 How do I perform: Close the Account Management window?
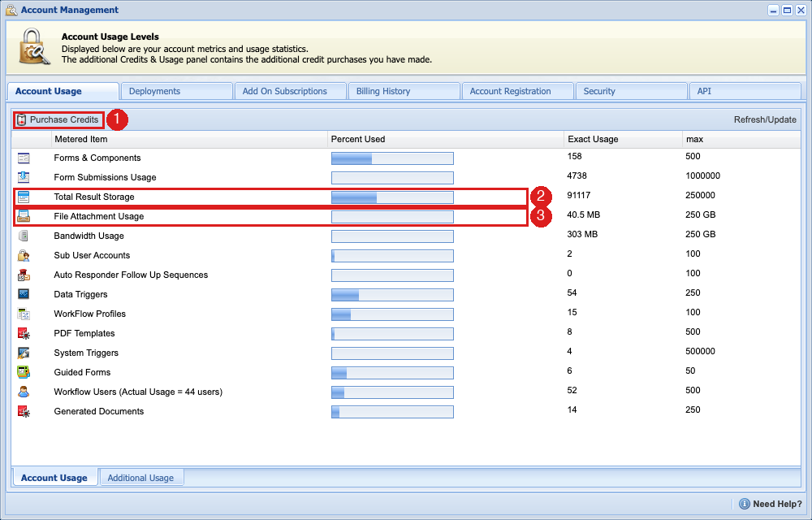click(800, 11)
